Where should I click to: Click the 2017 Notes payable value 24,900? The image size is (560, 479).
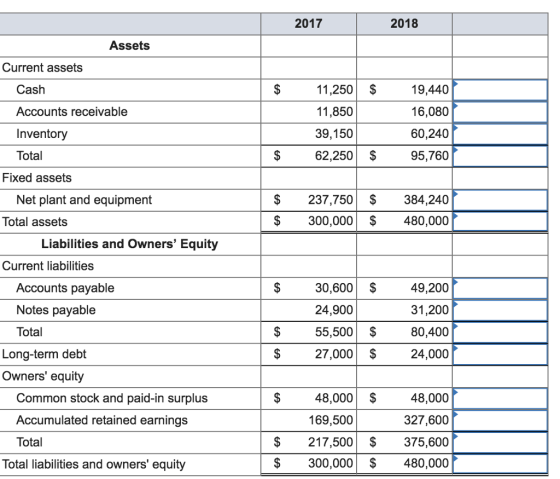[334, 310]
